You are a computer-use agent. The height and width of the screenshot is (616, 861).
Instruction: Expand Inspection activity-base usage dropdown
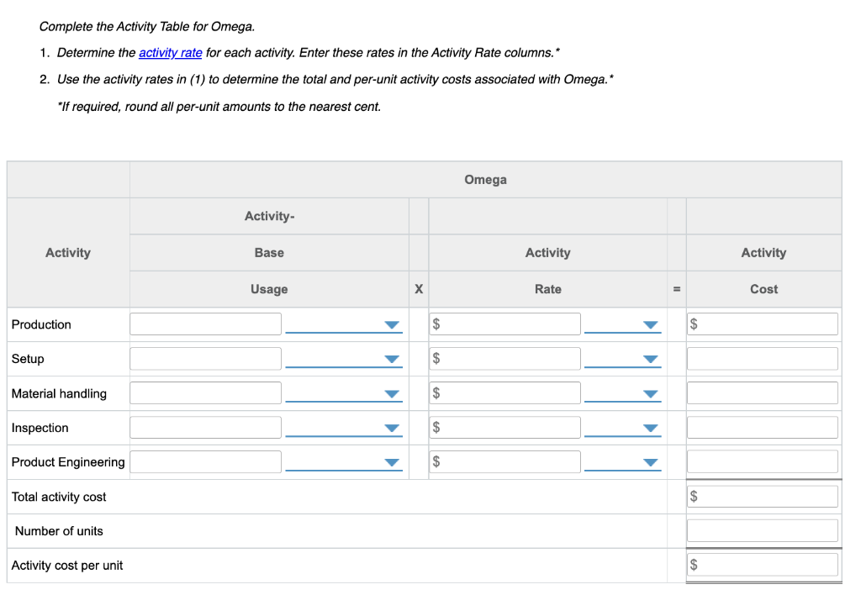pos(343,429)
